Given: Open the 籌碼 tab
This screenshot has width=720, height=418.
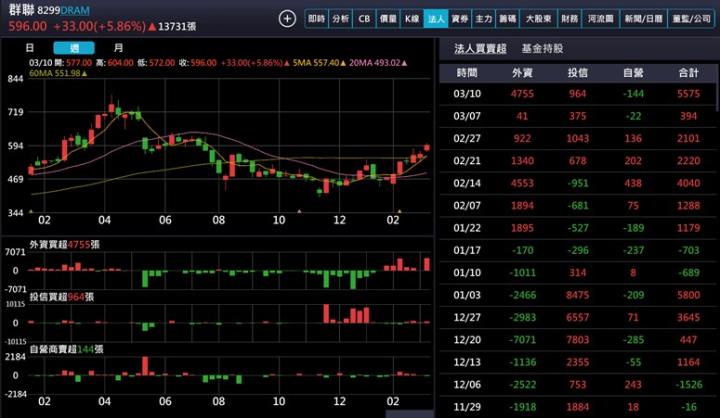Looking at the screenshot, I should 507,19.
